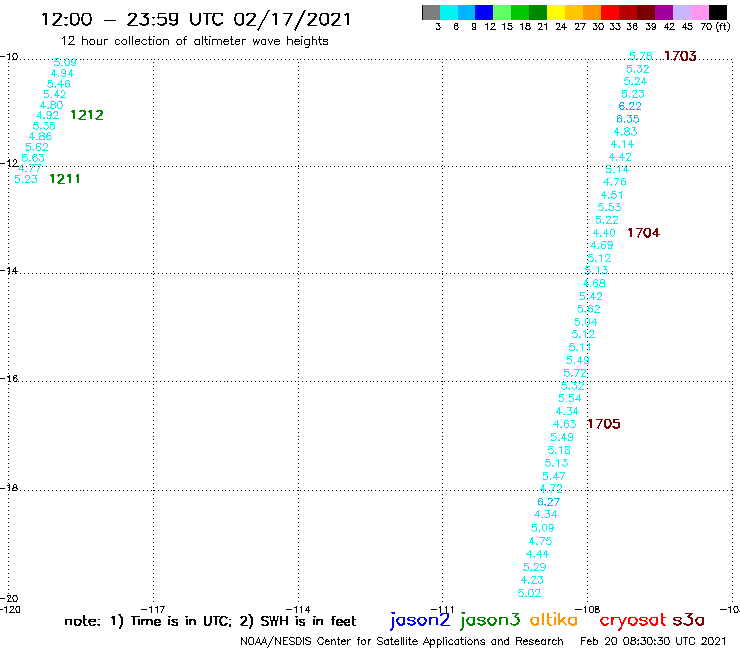
Task: Click the longitude axis label '-117'
Action: pyautogui.click(x=153, y=609)
